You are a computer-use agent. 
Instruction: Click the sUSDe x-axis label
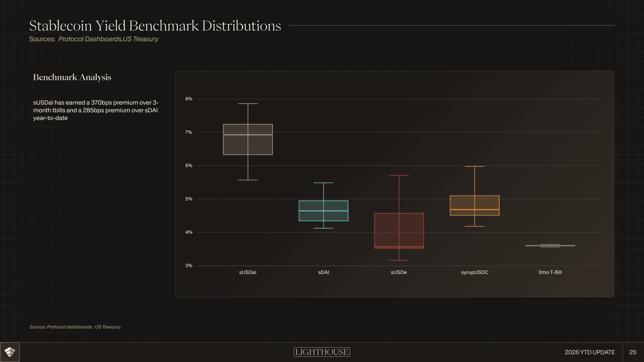pyautogui.click(x=399, y=272)
